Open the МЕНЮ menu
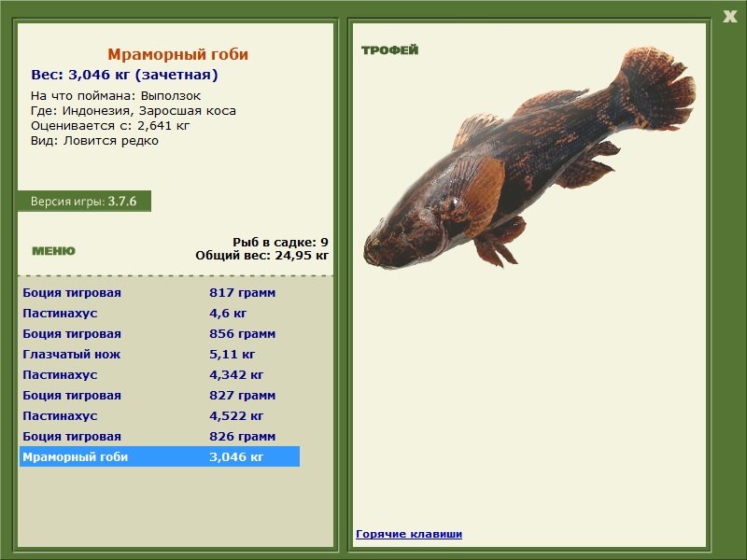747x560 pixels. pos(53,251)
